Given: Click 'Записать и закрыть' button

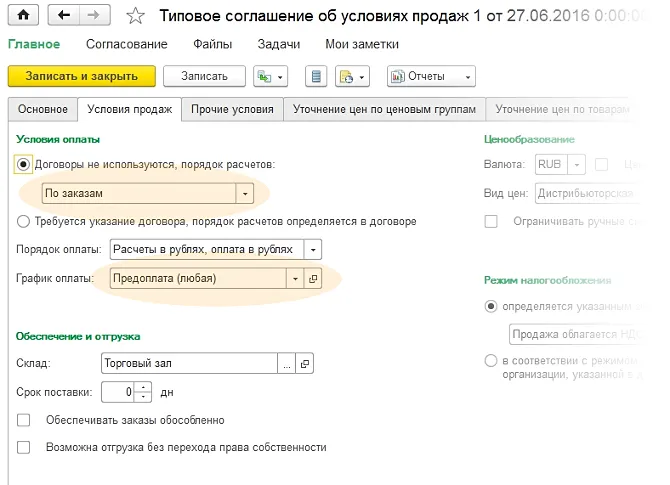Looking at the screenshot, I should tap(81, 77).
